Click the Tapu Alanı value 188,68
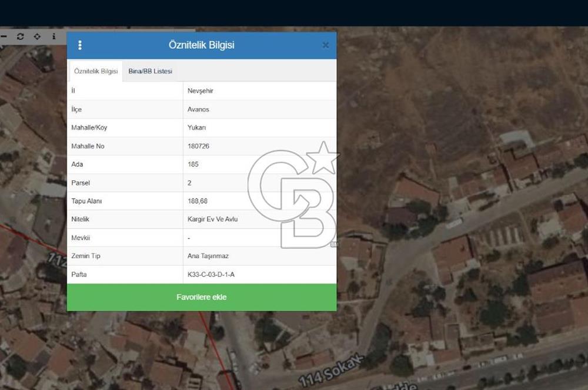Viewport: 588px width, 390px height. click(x=197, y=201)
